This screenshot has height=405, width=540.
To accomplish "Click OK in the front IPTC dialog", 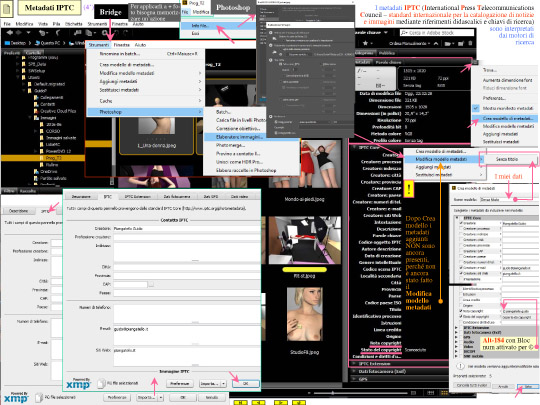I will click(x=246, y=383).
